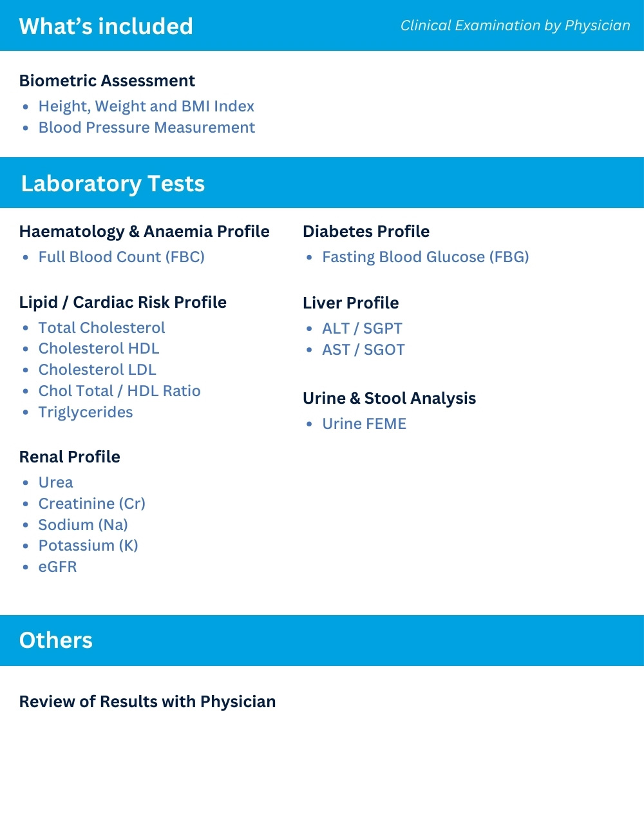The width and height of the screenshot is (644, 836).
Task: Select "Review of Results with Physician" heading
Action: pyautogui.click(x=147, y=701)
